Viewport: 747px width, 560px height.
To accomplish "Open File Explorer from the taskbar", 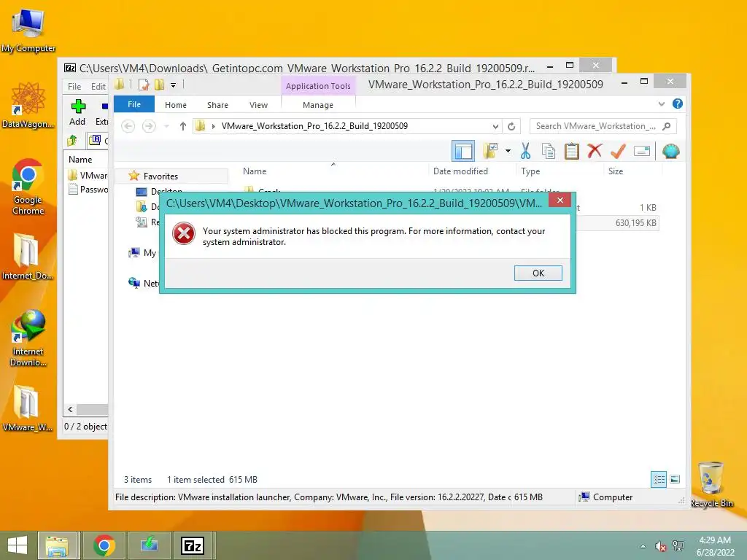I will [x=57, y=545].
